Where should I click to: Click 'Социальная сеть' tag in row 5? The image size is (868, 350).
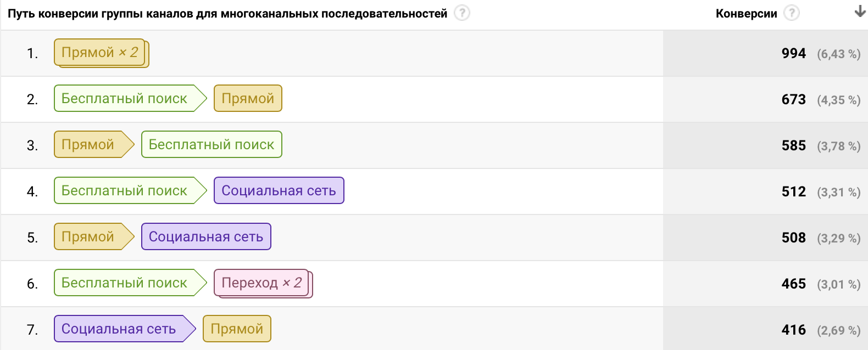tap(206, 237)
